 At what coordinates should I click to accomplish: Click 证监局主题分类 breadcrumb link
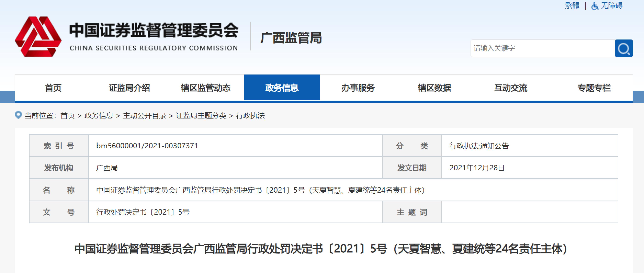(201, 116)
